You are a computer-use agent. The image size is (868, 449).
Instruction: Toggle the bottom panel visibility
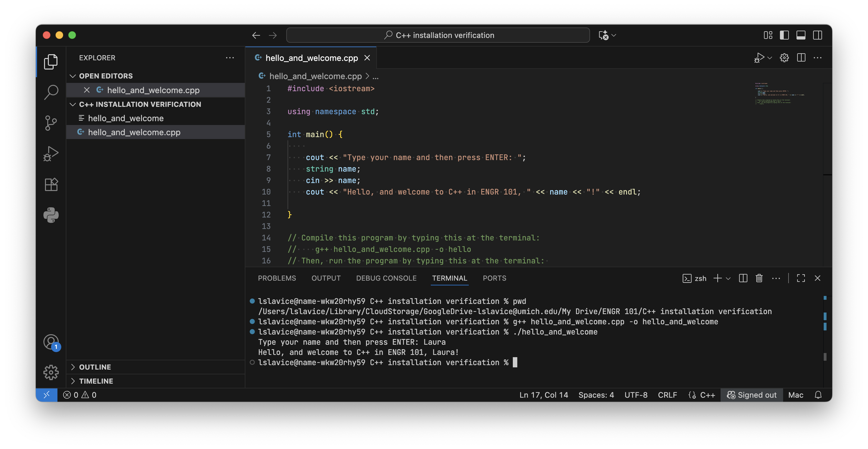[x=801, y=35]
